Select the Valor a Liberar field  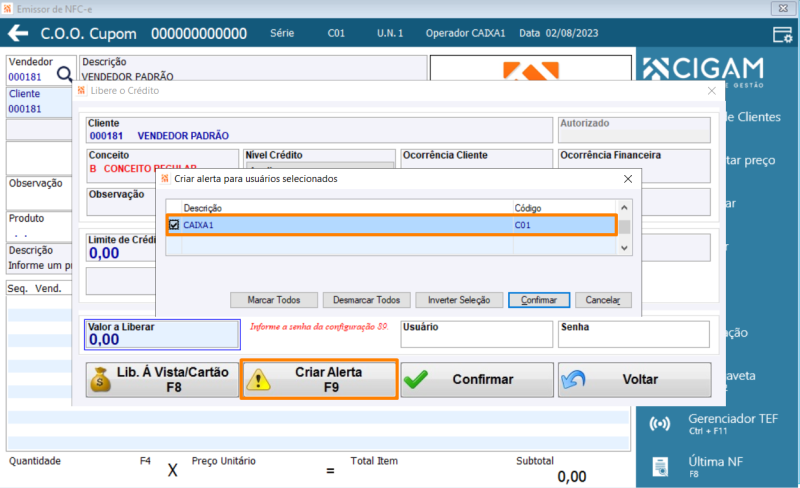(162, 335)
